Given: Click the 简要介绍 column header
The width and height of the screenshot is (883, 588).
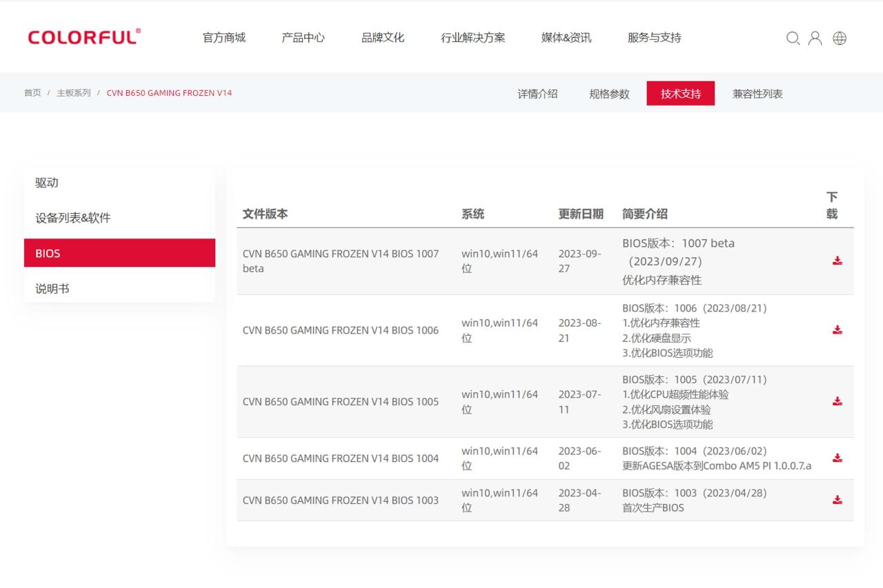Looking at the screenshot, I should (x=645, y=214).
